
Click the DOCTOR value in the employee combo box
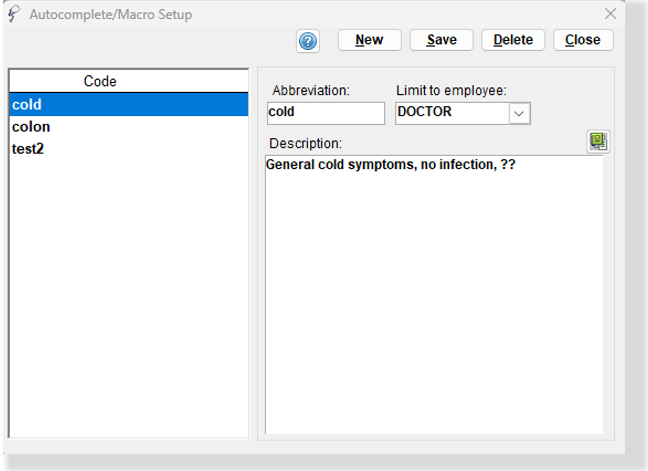pos(450,112)
